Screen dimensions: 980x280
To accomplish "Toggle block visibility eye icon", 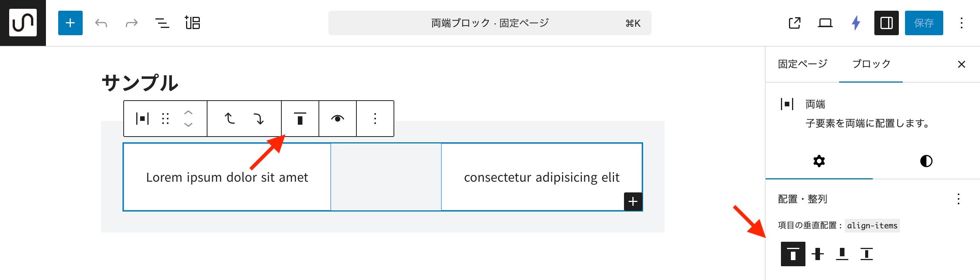I will pos(337,119).
